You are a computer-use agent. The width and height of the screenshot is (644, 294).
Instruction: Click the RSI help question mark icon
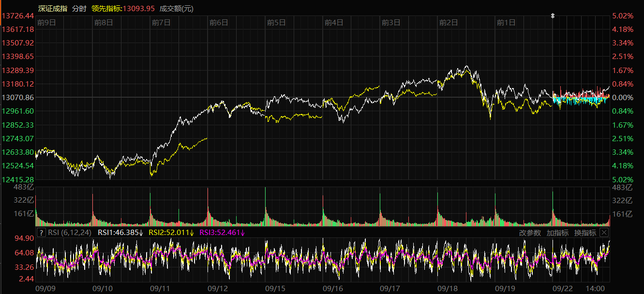tap(42, 233)
